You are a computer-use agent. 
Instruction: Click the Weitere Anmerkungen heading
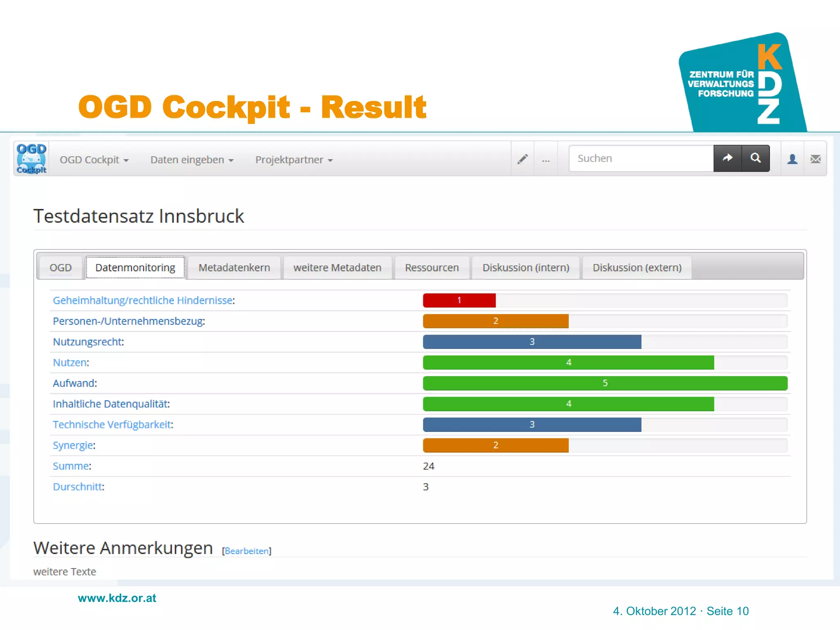pyautogui.click(x=123, y=548)
